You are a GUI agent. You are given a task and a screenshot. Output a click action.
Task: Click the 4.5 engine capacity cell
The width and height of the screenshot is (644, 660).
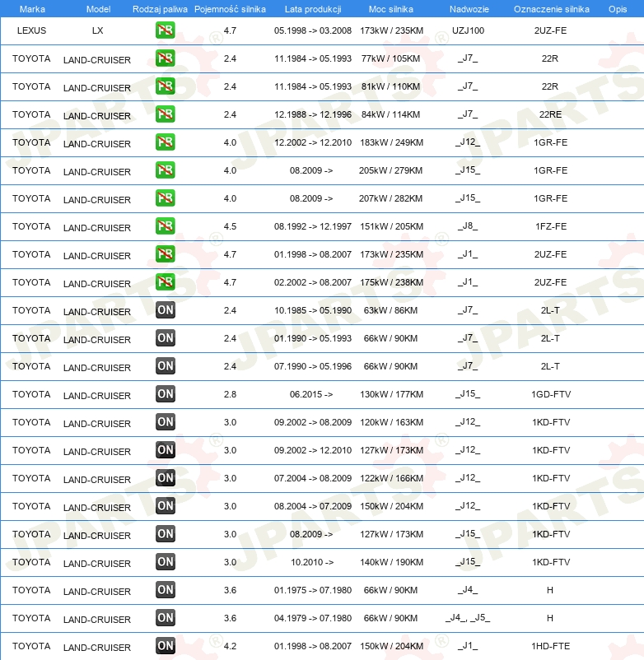(230, 226)
